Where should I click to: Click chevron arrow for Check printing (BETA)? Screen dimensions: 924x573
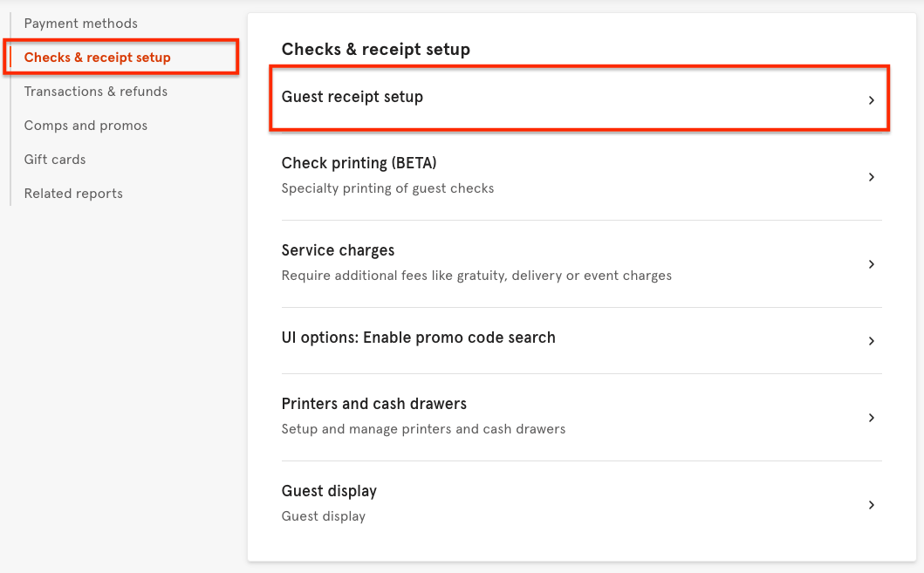coord(871,177)
